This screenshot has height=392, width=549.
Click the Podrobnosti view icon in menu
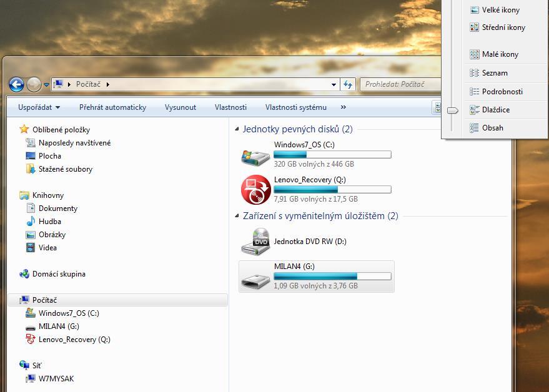click(475, 92)
